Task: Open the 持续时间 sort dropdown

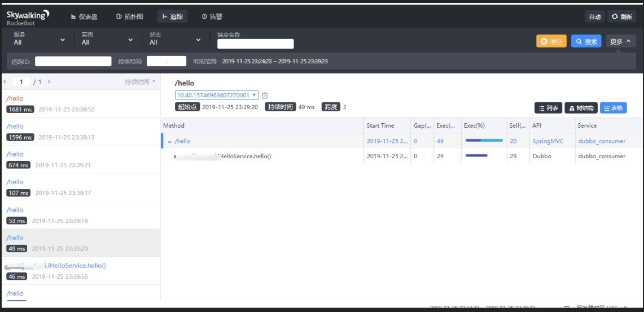Action: tap(140, 82)
